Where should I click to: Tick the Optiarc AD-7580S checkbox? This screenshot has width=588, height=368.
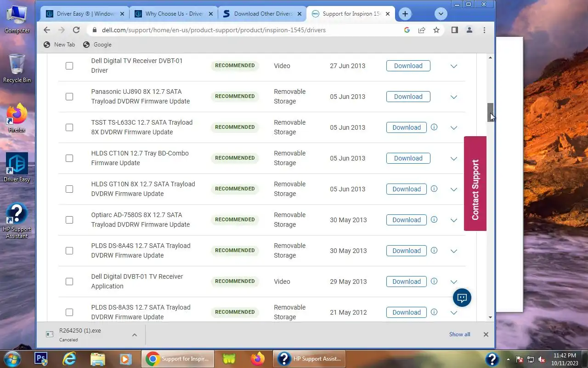pos(69,220)
